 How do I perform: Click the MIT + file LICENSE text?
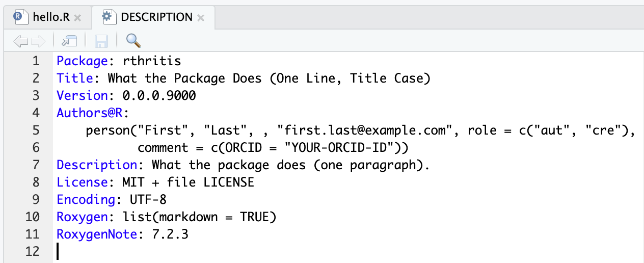(188, 182)
